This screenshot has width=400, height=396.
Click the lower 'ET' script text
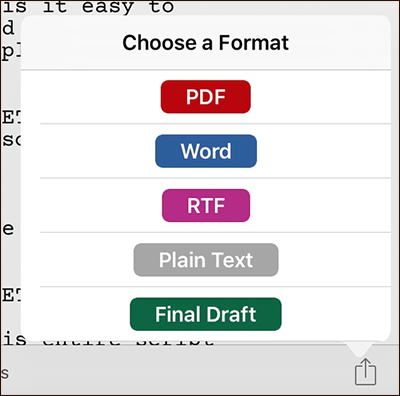[11, 295]
